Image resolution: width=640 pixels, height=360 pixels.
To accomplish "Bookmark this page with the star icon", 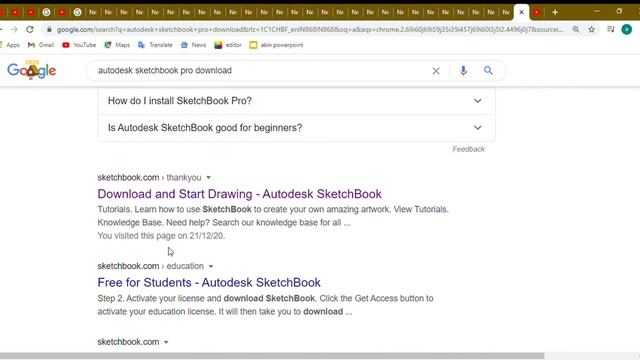I will point(591,29).
